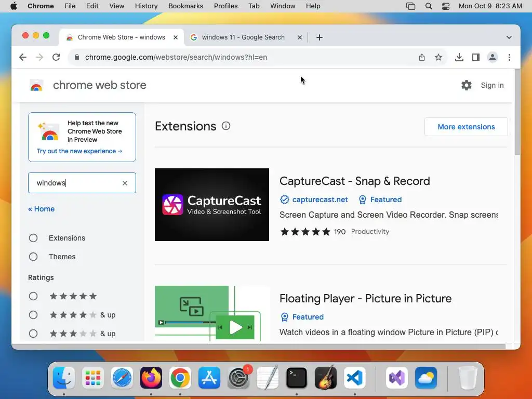
Task: Select the Extensions filter radio button
Action: pyautogui.click(x=33, y=238)
